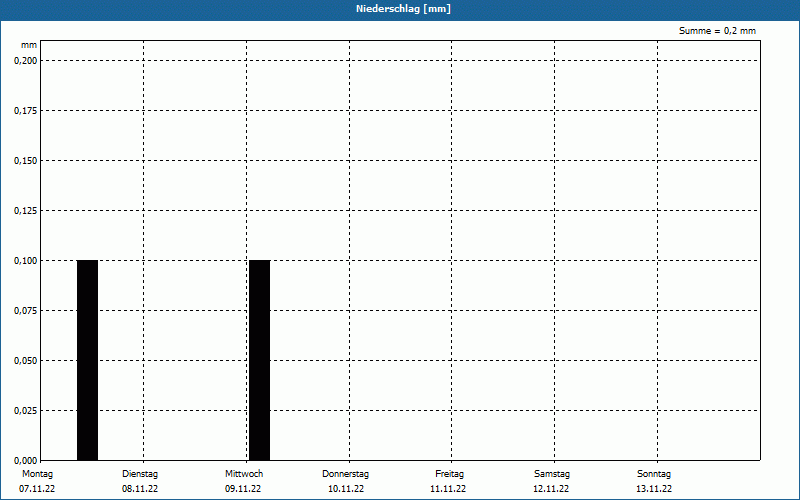Click the 0,075 axis value
Viewport: 800px width, 500px height.
(x=26, y=311)
